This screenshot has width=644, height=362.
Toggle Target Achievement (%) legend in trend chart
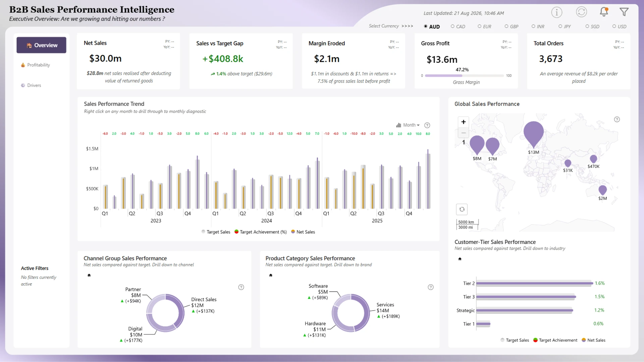pos(261,232)
